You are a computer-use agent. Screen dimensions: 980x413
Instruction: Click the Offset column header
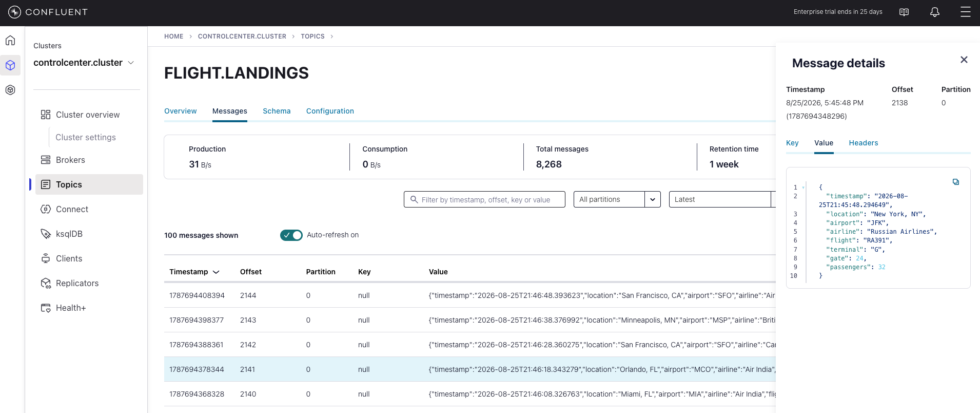point(251,272)
